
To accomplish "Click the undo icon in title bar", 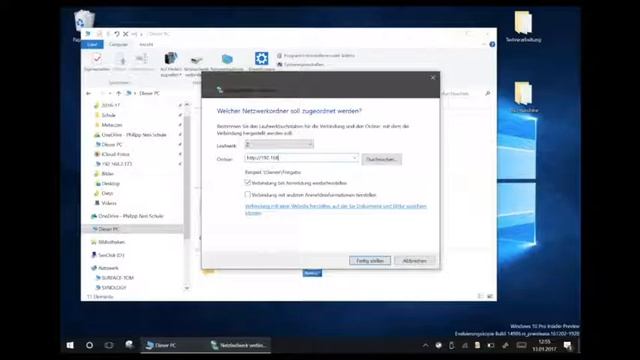I will point(117,34).
